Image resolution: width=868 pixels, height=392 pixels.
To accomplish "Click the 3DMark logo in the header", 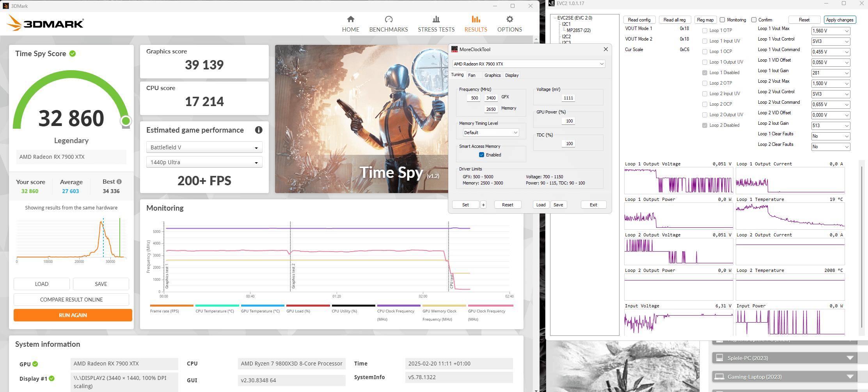I will coord(46,23).
